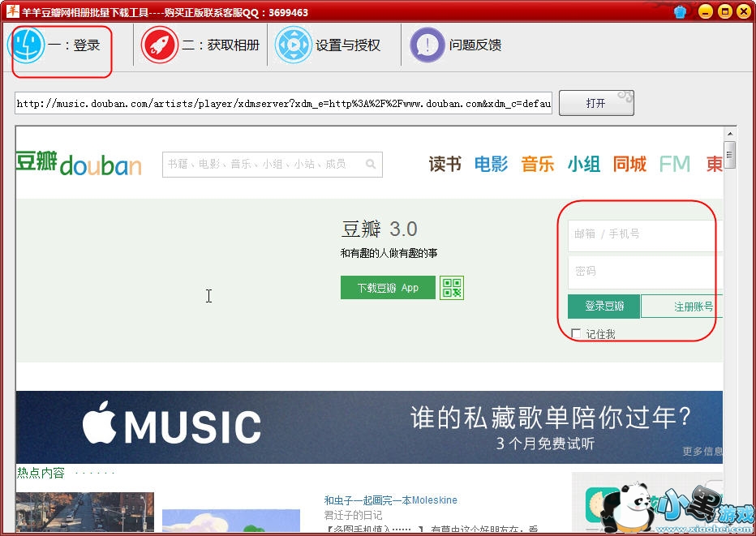Click the purple feedback exclamation icon

(427, 45)
